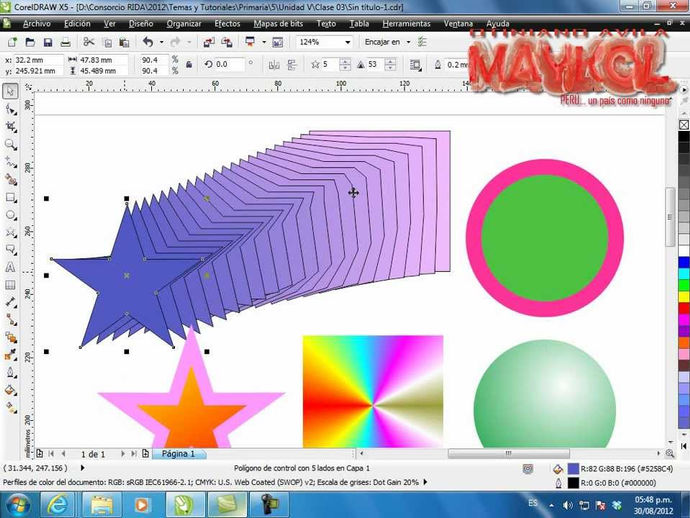Image resolution: width=690 pixels, height=518 pixels.
Task: Open the Archivo menu
Action: click(x=37, y=24)
